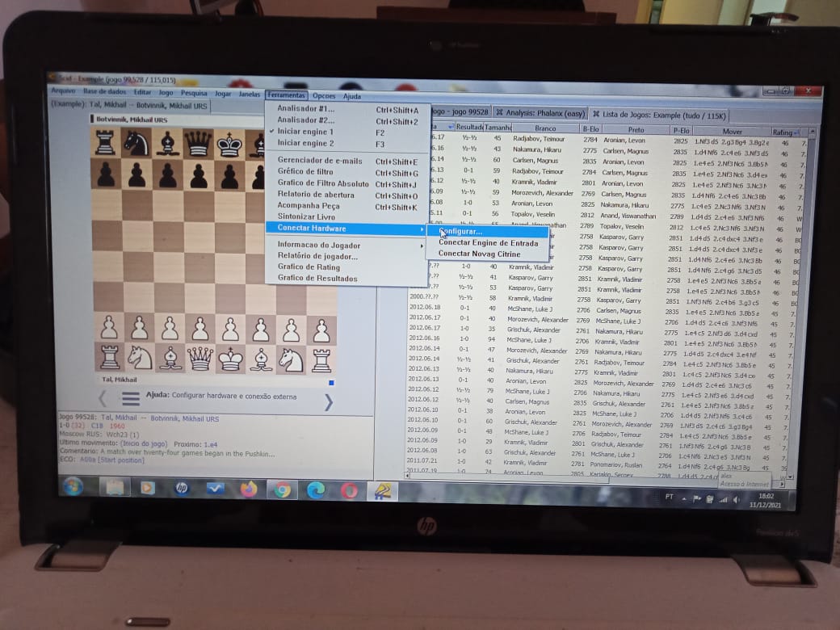Expand Informacao do Jogador submenu
Screen dimensions: 840x630
347,245
